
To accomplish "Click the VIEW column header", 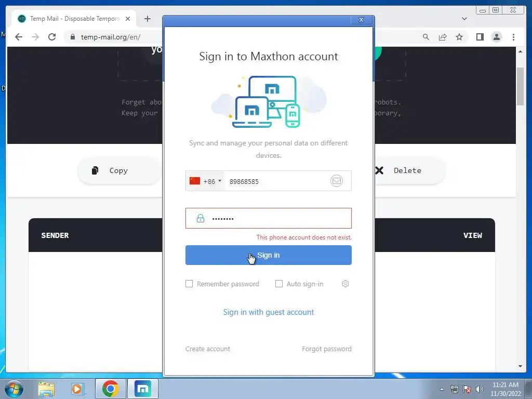I will (x=473, y=235).
